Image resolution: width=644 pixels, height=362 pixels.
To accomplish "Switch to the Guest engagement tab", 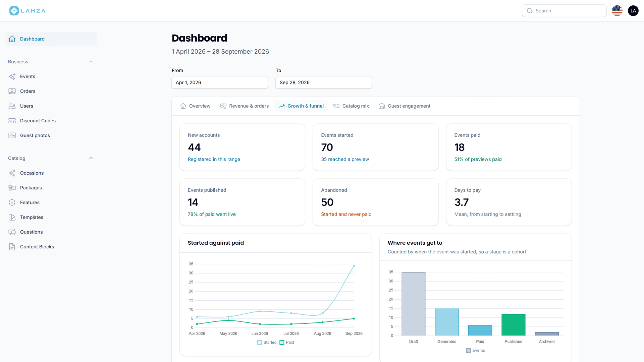I will coord(405,106).
